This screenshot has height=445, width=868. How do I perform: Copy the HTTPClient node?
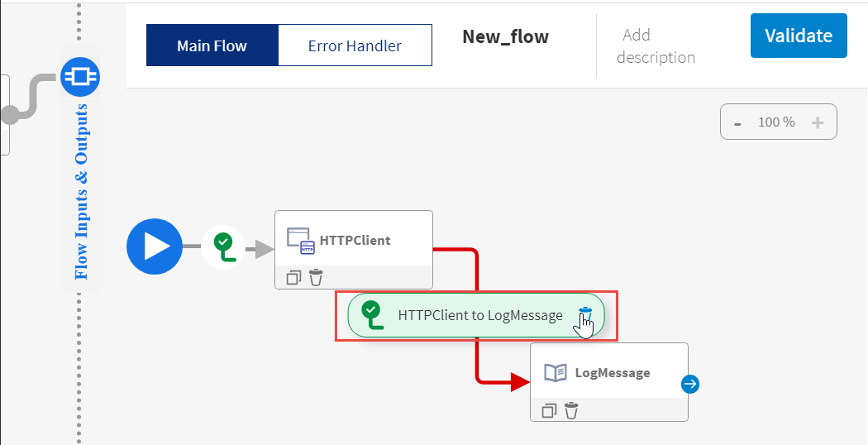(293, 278)
